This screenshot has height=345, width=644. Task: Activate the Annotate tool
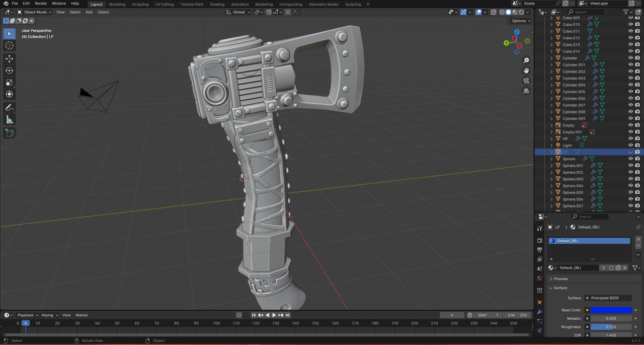click(x=9, y=108)
